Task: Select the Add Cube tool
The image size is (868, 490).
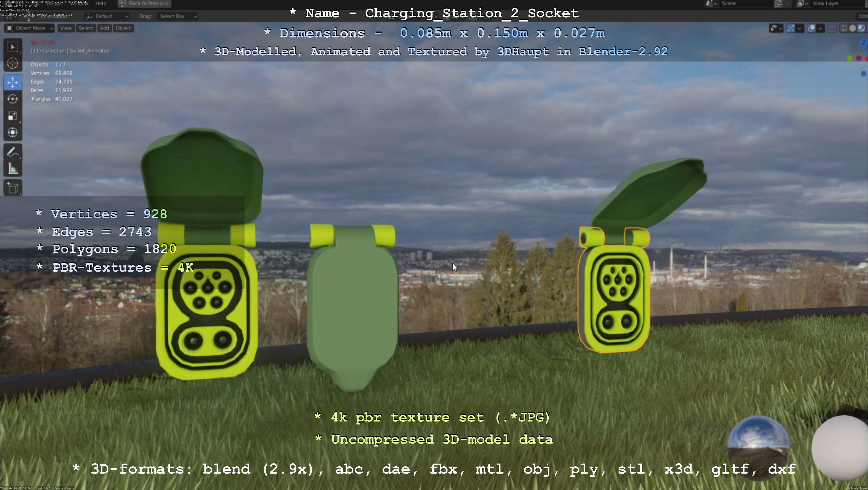Action: 13,188
